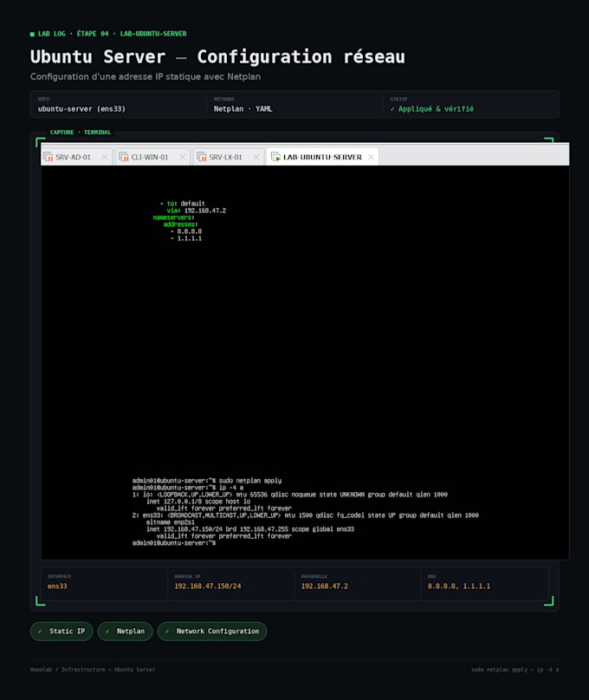The image size is (589, 700).
Task: Click the '192.168.47.150/24' address value below terminal
Action: 208,587
